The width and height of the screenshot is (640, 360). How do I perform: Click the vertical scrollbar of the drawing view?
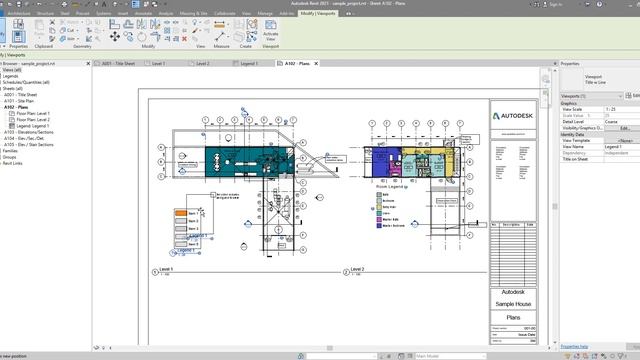[555, 207]
